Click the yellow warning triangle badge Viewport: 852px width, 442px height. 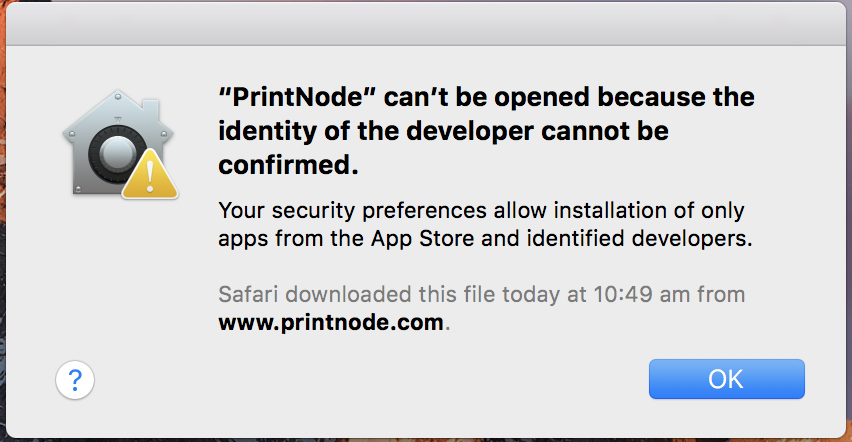coord(150,175)
